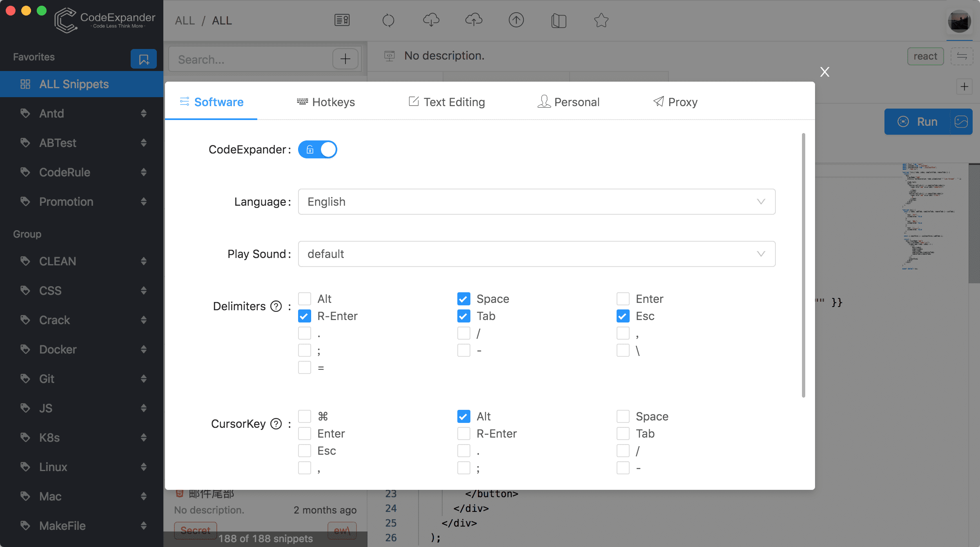Open the Proxy tab
Image resolution: width=980 pixels, height=547 pixels.
[x=675, y=102]
